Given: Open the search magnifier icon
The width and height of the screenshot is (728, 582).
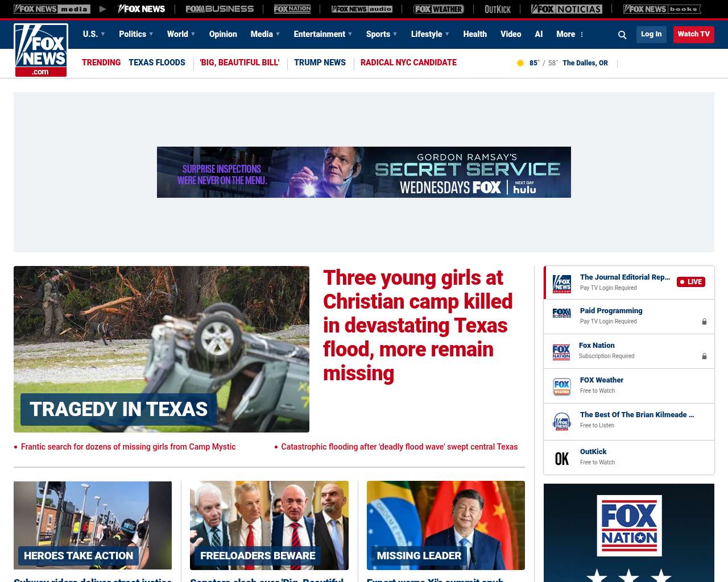Looking at the screenshot, I should tap(622, 35).
